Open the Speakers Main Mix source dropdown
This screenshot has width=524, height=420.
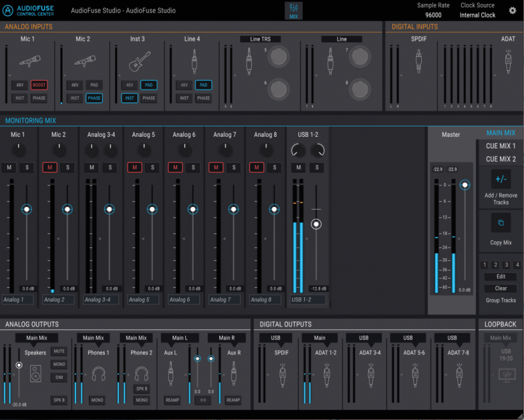coord(37,338)
